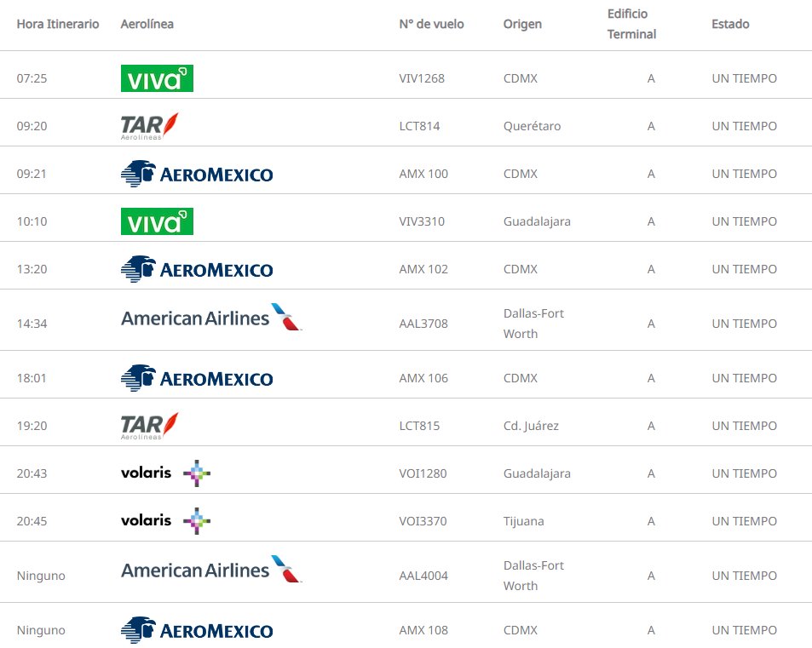This screenshot has width=812, height=648.
Task: Click the Volaris logo for flight VOI1280
Action: 165,473
